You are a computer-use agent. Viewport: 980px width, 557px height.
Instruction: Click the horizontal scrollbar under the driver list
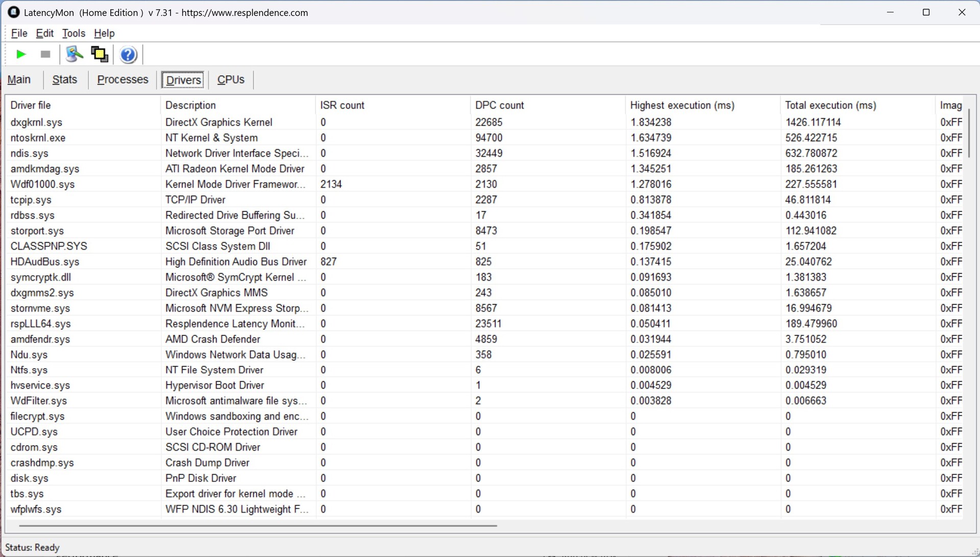(x=258, y=525)
